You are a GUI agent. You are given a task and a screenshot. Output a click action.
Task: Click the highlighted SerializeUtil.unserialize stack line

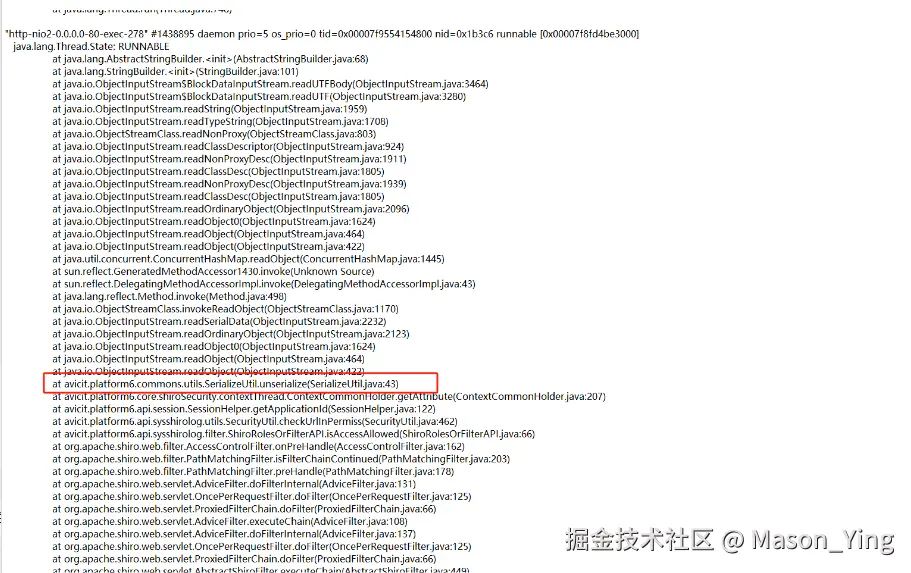tap(225, 384)
